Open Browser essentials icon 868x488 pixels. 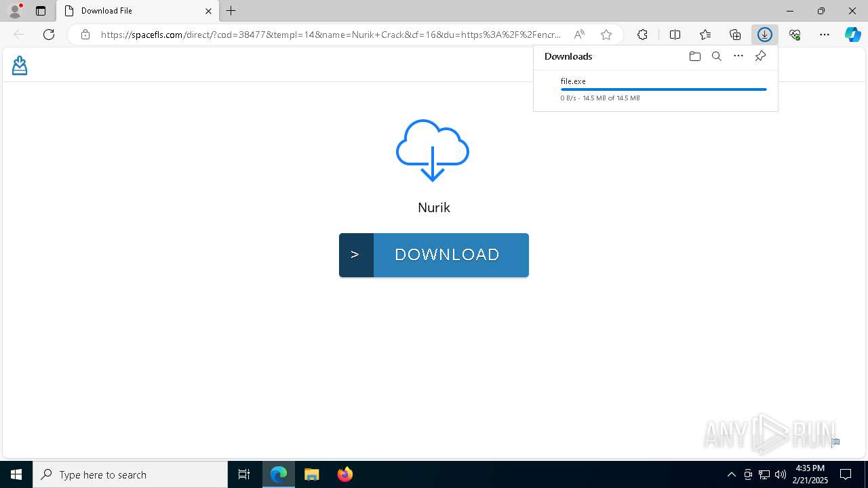point(795,35)
